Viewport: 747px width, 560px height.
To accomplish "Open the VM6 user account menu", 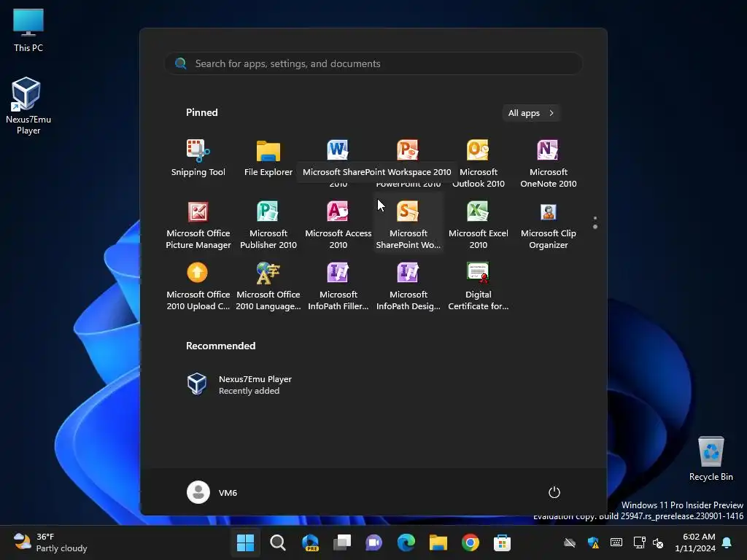I will (212, 492).
